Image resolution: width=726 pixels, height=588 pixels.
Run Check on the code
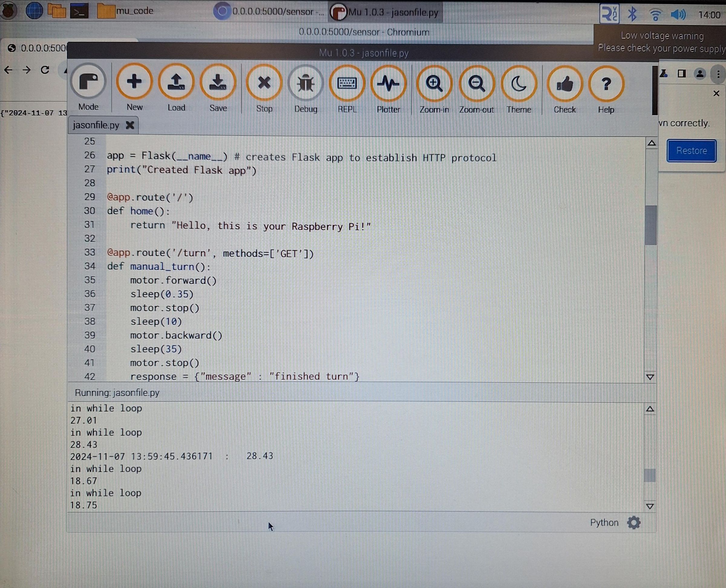[x=565, y=90]
